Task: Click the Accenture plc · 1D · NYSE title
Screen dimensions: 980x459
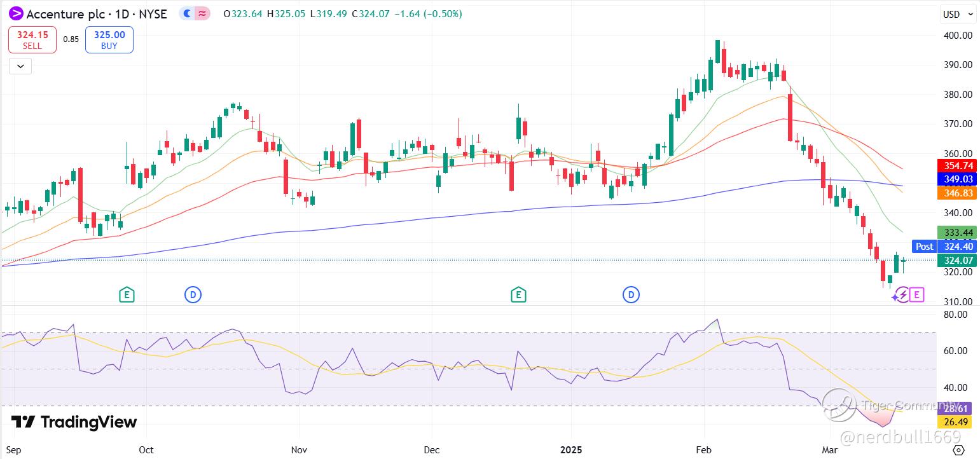Action: pos(97,13)
